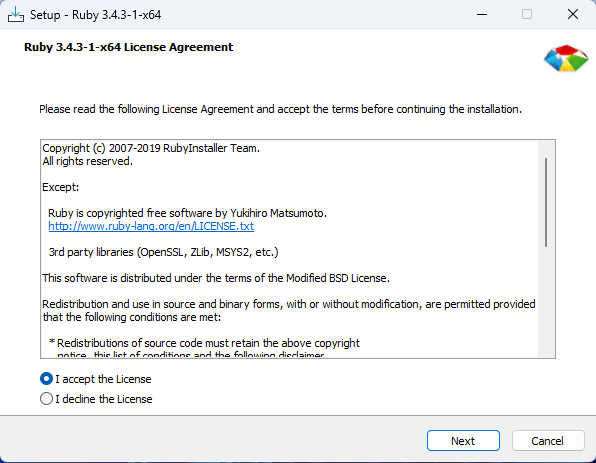Click the greyed-out maximize button
The width and height of the screenshot is (596, 463).
[527, 15]
